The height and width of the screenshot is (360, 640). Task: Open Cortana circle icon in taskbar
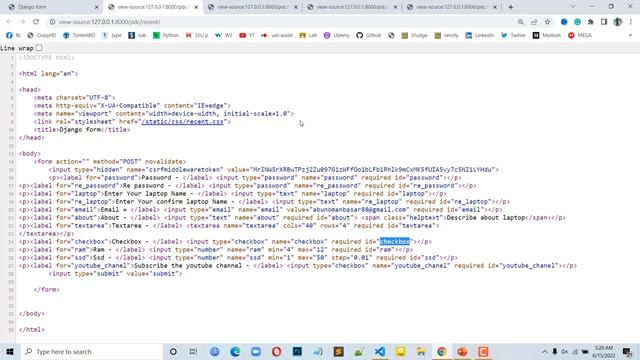pos(173,351)
